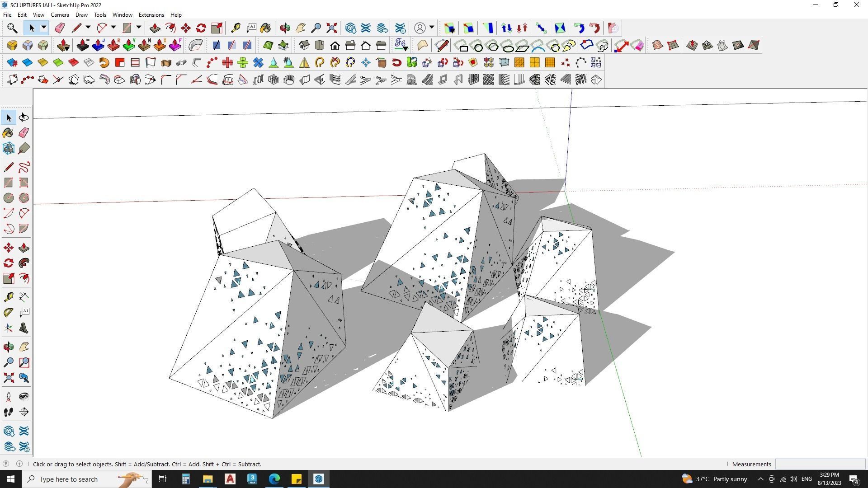Click the Windows search box

coord(86,479)
